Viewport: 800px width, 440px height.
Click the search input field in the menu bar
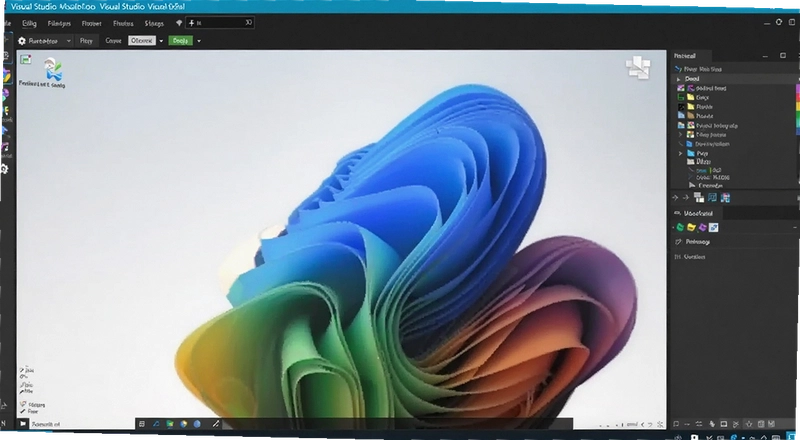click(220, 23)
